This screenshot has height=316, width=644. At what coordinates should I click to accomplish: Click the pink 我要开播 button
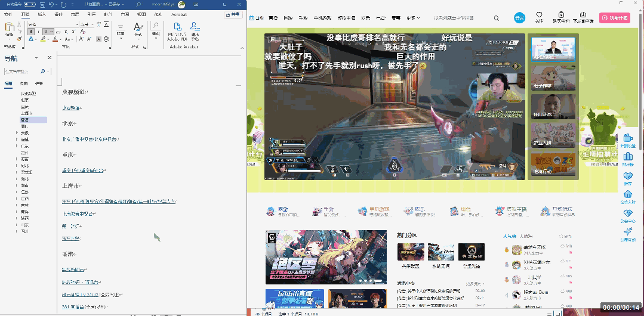click(614, 18)
